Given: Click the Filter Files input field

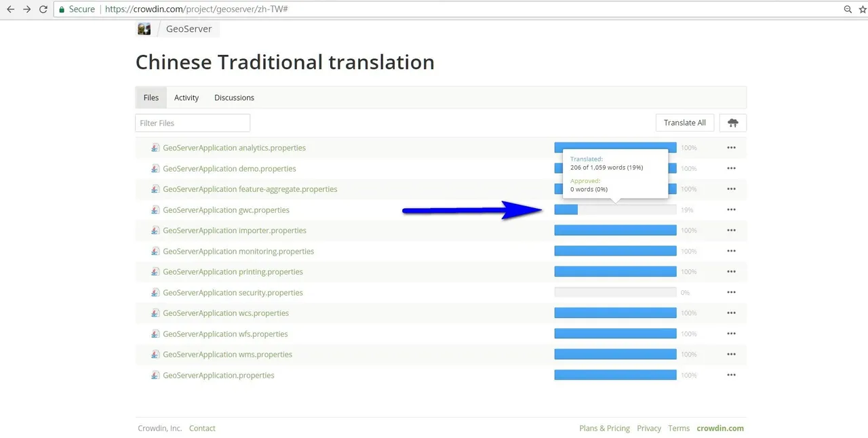Looking at the screenshot, I should 193,123.
